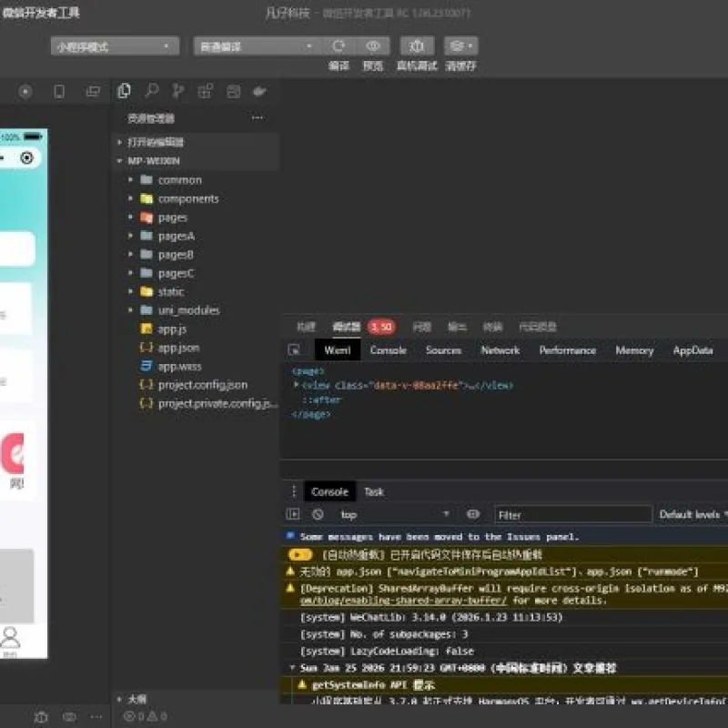Expand the static folder
This screenshot has width=728, height=728.
tap(130, 291)
